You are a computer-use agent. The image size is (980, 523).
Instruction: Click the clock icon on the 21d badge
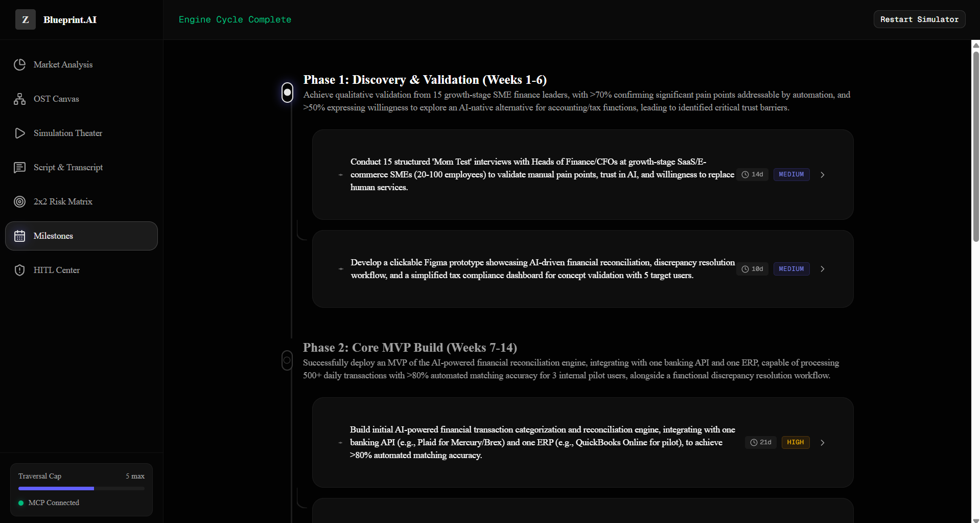pos(754,442)
